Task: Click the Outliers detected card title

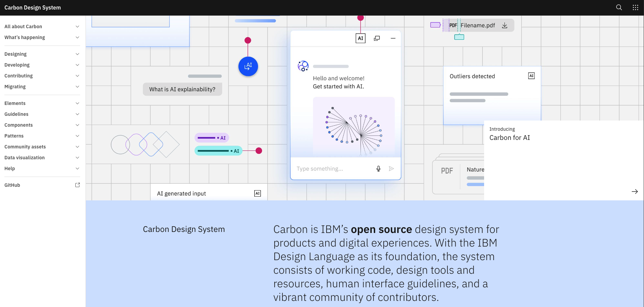Action: (472, 76)
